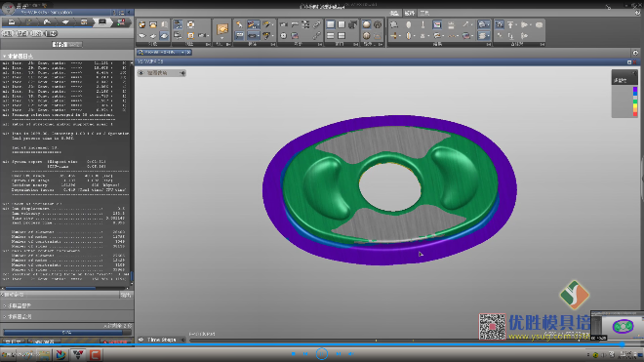644x362 pixels.
Task: Select the shaded beige sphere display icon
Action: [x=366, y=24]
